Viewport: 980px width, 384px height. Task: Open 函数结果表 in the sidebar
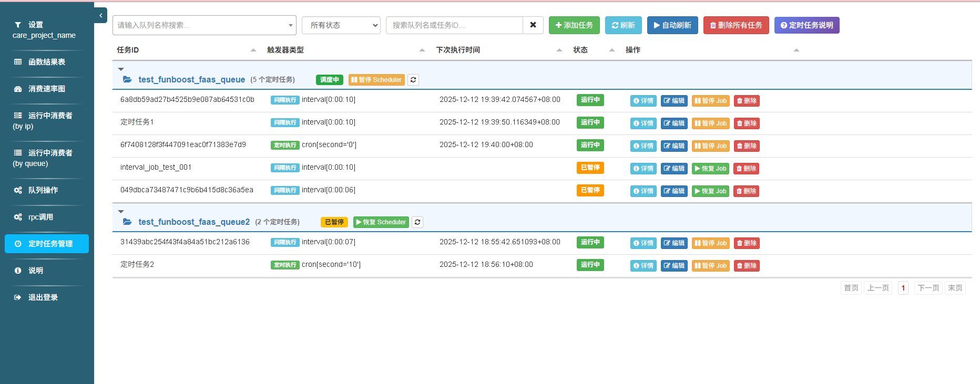click(47, 62)
